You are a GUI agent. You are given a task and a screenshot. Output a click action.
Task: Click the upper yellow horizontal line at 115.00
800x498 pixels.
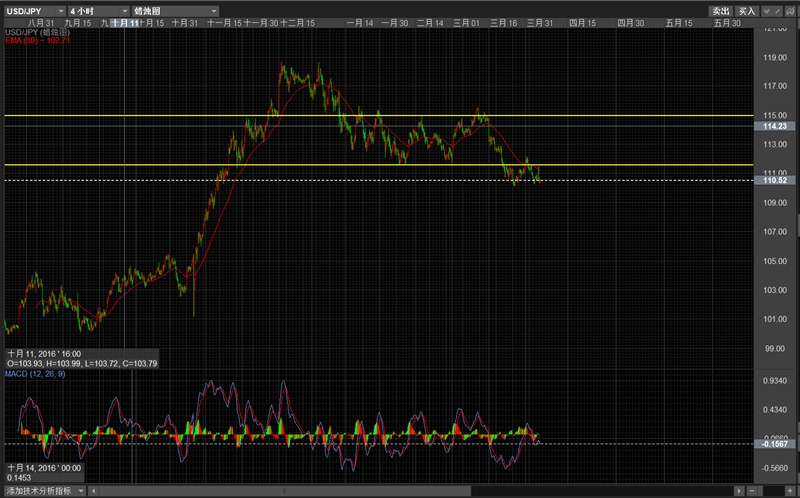click(379, 115)
